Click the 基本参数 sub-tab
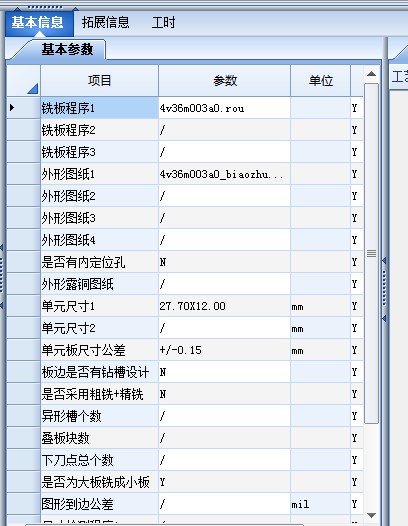The height and width of the screenshot is (526, 408). pos(67,50)
